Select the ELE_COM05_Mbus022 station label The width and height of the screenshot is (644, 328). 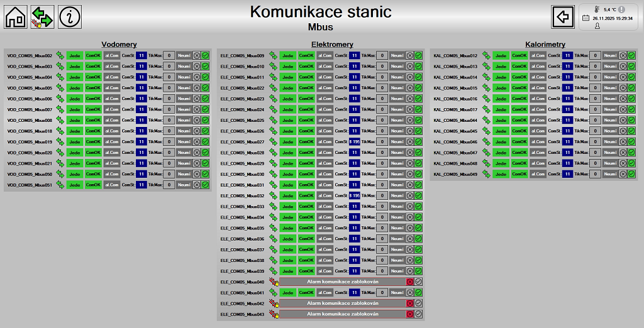click(x=243, y=88)
